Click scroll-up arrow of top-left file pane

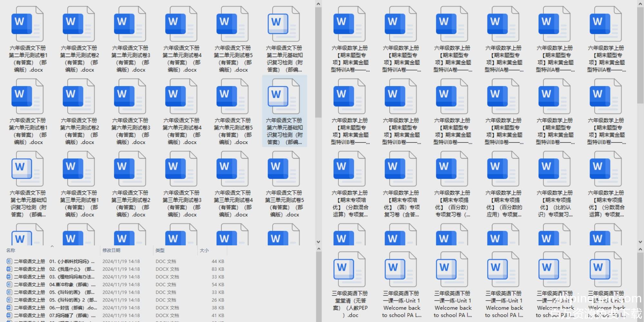[318, 4]
